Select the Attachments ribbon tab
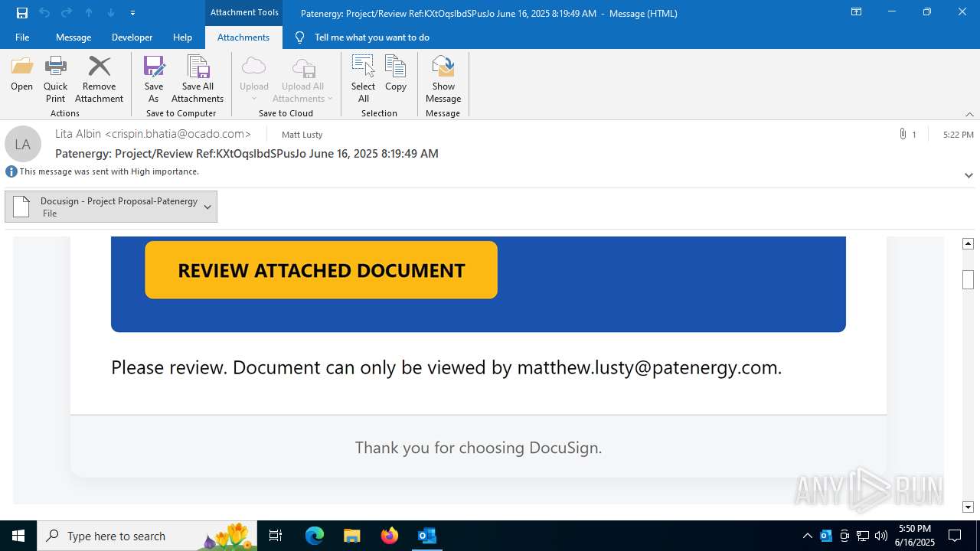This screenshot has height=551, width=980. pos(243,37)
